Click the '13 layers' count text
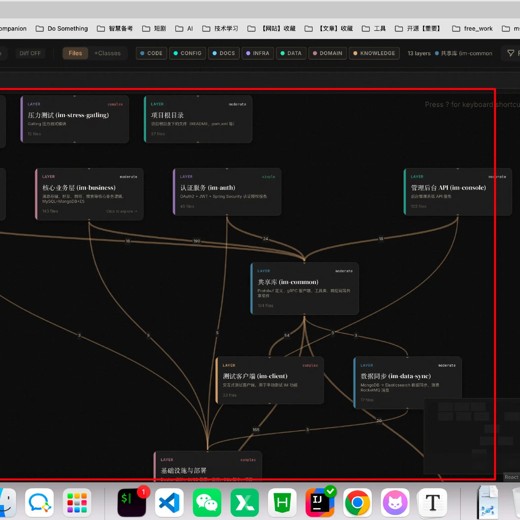The width and height of the screenshot is (520, 520). coord(419,53)
